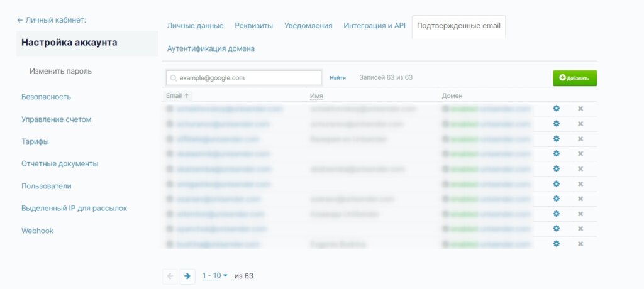Screen dimensions: 644x289
Task: Open Выделенный IP для рассылок
Action: click(x=74, y=208)
